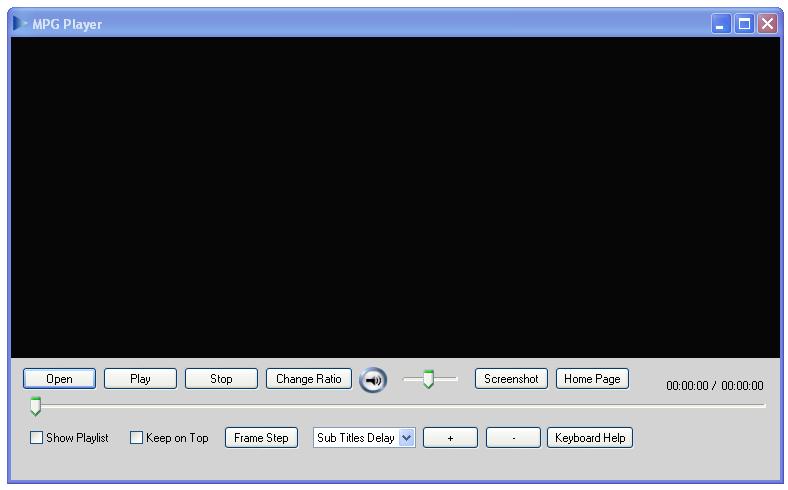This screenshot has height=490, width=788.
Task: Click the volume slider thumb
Action: [428, 379]
